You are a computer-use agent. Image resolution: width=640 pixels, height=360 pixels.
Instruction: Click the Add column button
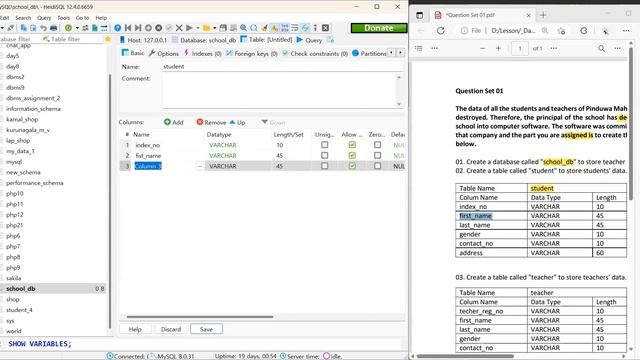point(174,122)
